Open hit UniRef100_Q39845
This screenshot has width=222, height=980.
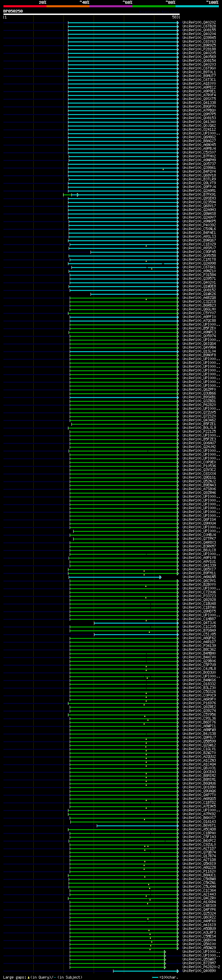[x=199, y=38]
